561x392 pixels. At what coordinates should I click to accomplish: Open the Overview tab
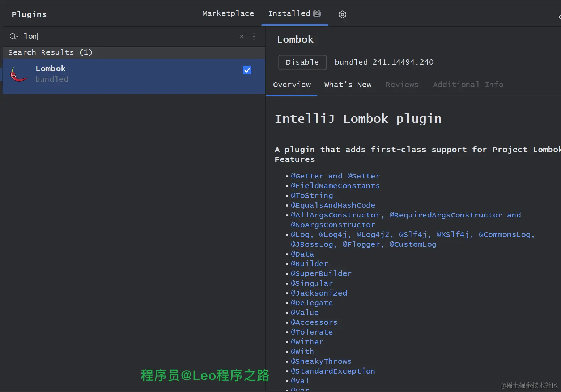(x=292, y=85)
